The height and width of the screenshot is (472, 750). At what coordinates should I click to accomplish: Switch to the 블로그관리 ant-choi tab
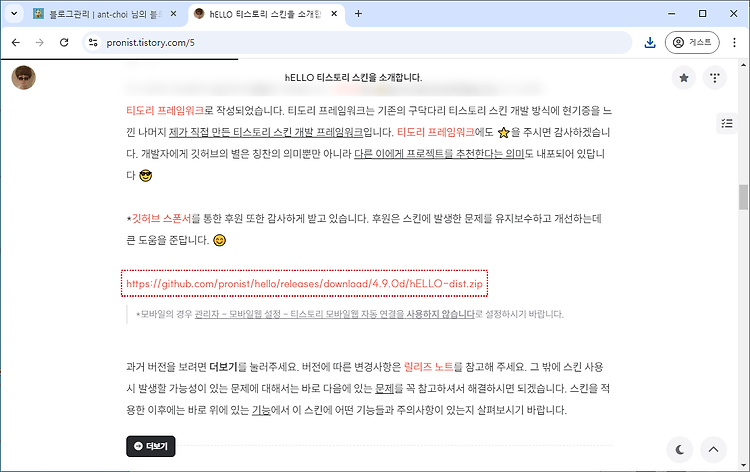105,14
